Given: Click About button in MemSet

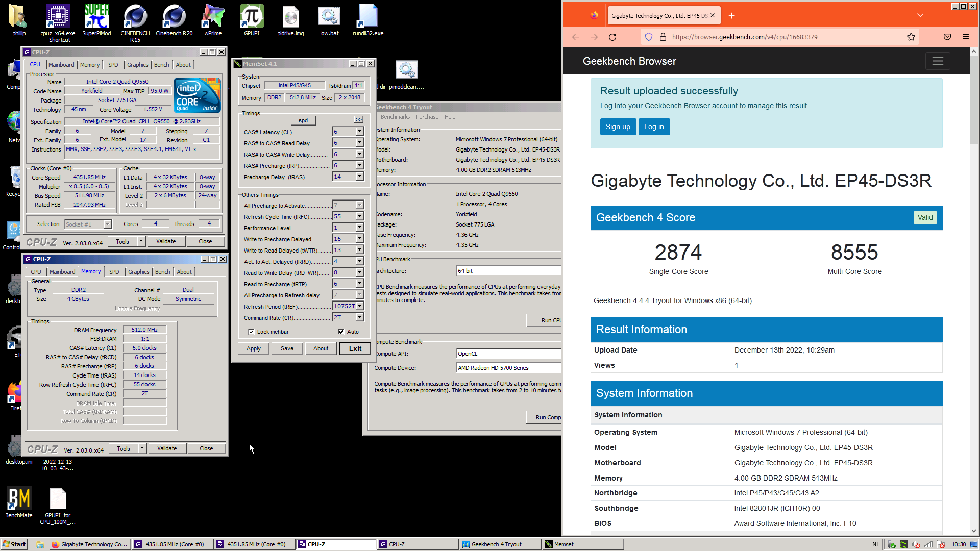Looking at the screenshot, I should (321, 348).
